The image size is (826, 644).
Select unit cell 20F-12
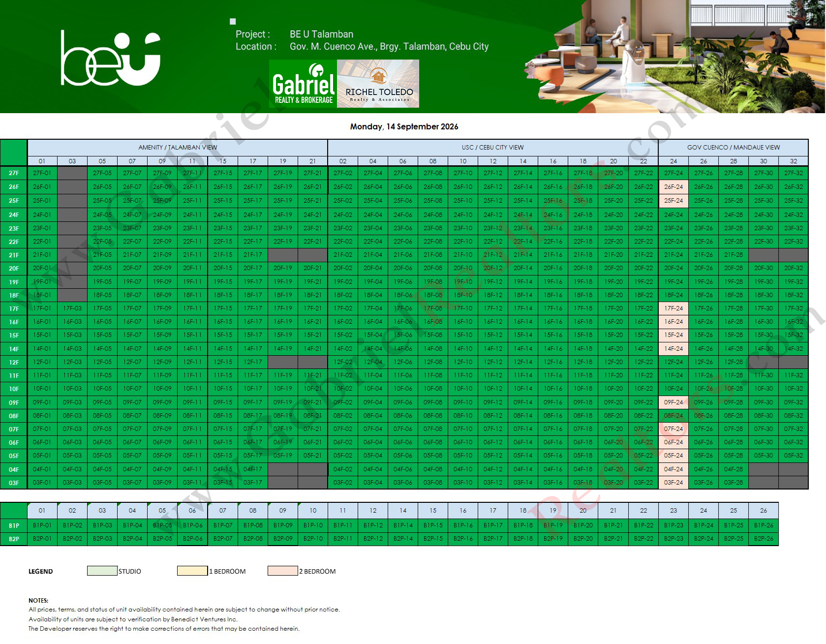492,268
